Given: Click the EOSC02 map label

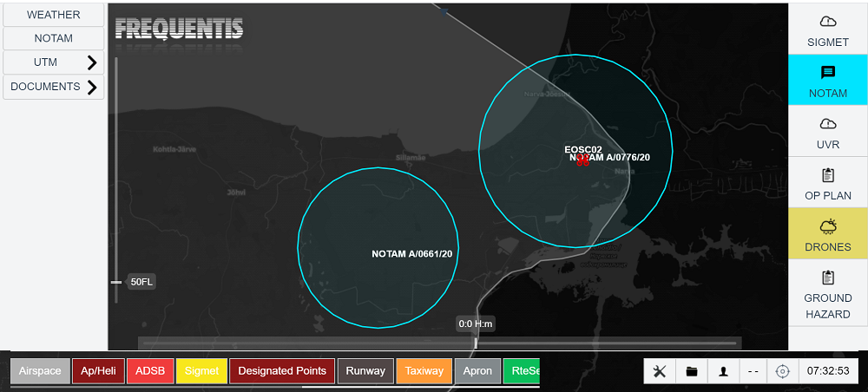Looking at the screenshot, I should tap(583, 149).
